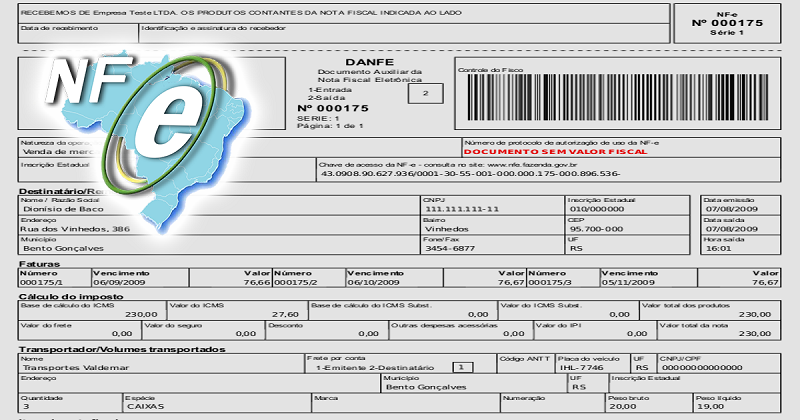Click the Valor total da nota field
This screenshot has height=420, width=800.
pos(719,330)
